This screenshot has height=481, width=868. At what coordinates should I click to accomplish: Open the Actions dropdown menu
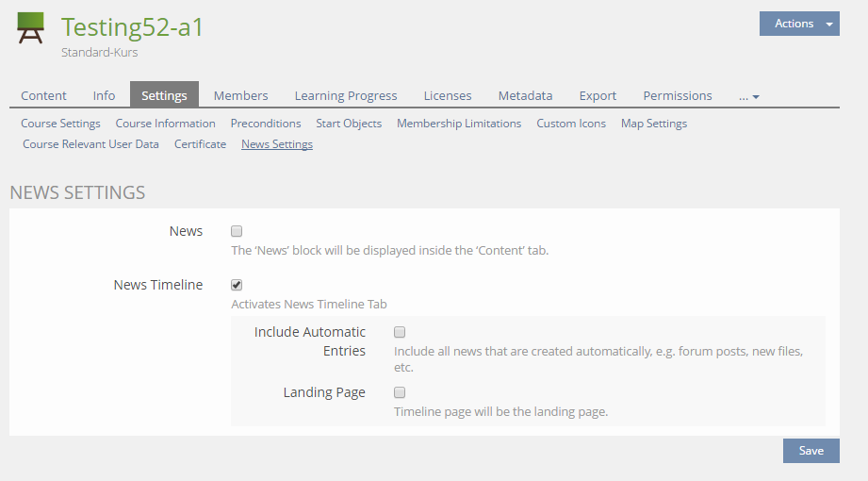[798, 24]
